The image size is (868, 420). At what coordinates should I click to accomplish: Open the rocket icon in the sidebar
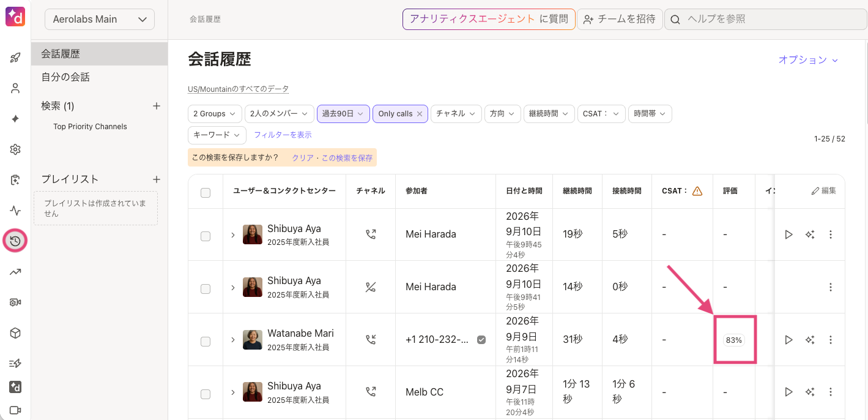(15, 58)
